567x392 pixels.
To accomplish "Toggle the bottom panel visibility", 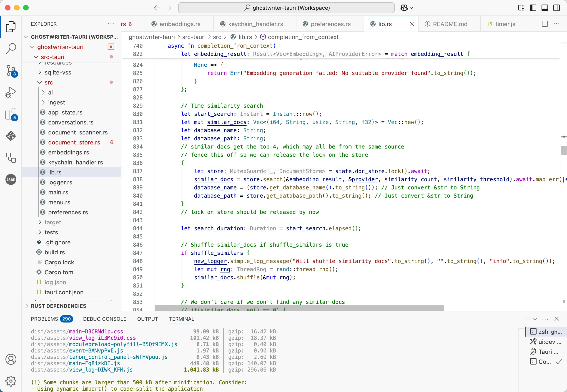I will 545,8.
